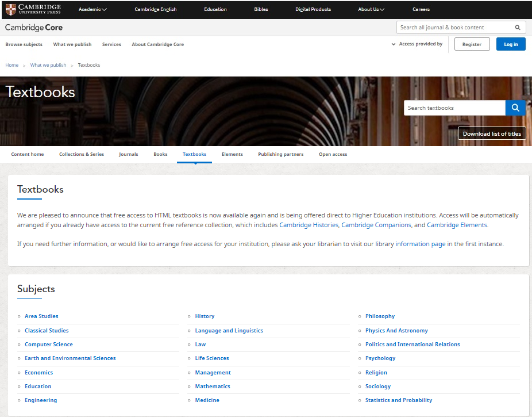532x417 pixels.
Task: Open the About Us dropdown
Action: 371,9
